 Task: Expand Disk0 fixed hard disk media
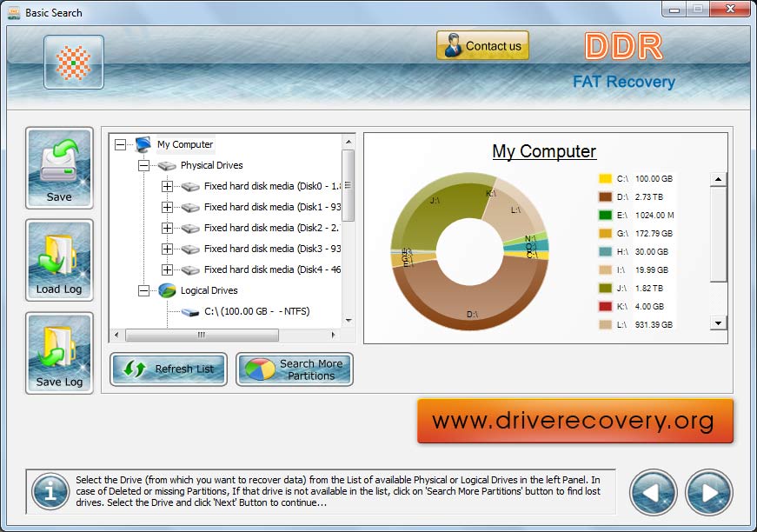coord(167,186)
